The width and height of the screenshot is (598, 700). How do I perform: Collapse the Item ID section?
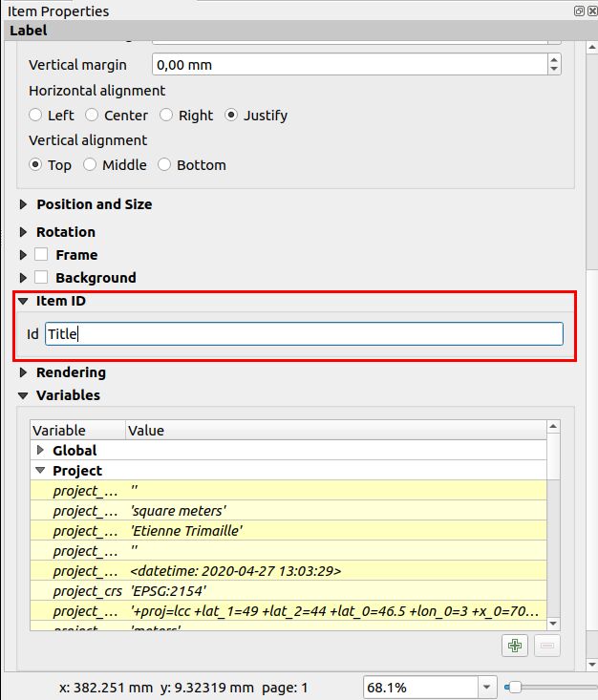23,301
